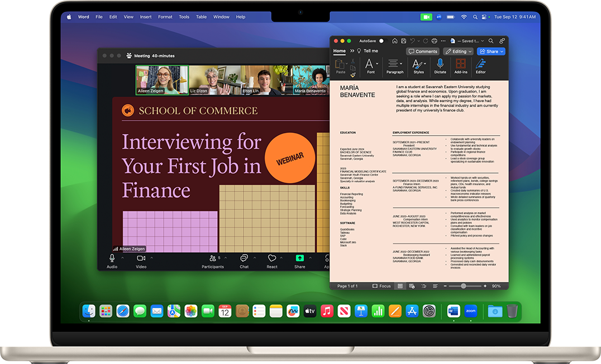Click the 90% zoom level value
Screen dimensions: 601x364
[497, 286]
